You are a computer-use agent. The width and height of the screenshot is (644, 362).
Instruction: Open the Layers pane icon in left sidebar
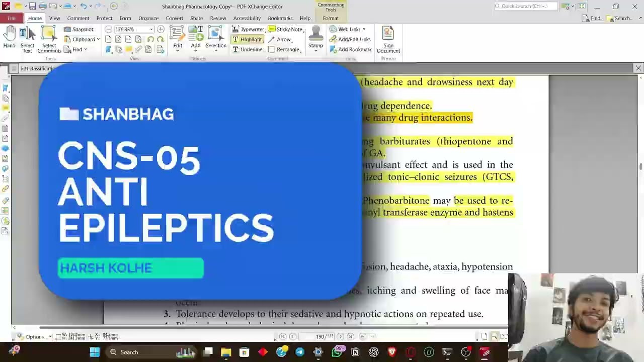click(x=5, y=148)
